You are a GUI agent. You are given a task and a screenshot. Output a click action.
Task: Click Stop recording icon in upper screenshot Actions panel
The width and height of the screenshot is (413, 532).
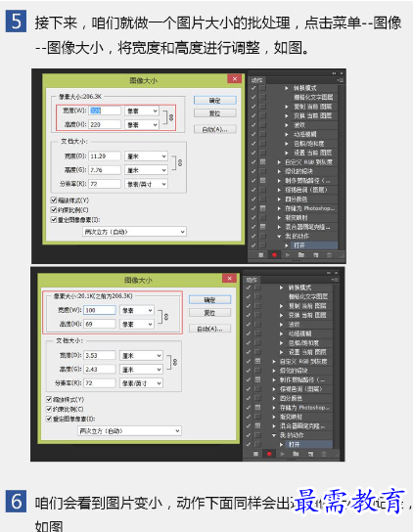[261, 255]
